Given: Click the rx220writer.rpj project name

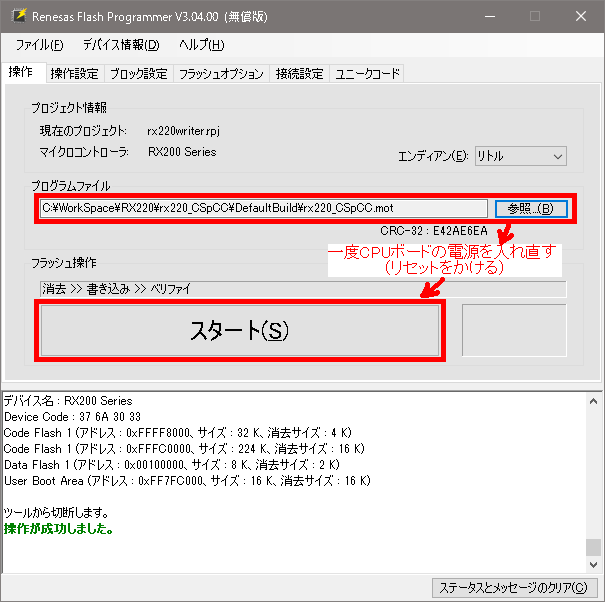Looking at the screenshot, I should (x=183, y=131).
